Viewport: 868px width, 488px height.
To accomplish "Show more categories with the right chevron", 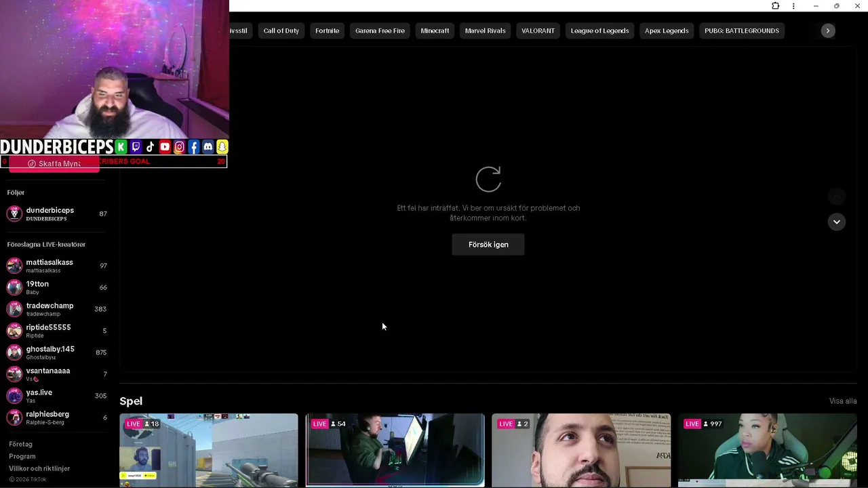I will (827, 30).
